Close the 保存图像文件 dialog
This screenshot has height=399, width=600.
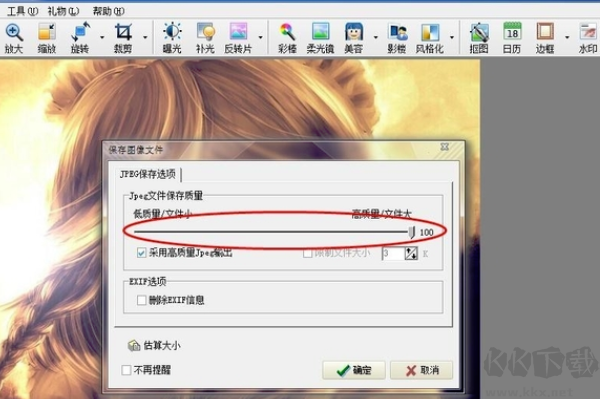click(444, 147)
